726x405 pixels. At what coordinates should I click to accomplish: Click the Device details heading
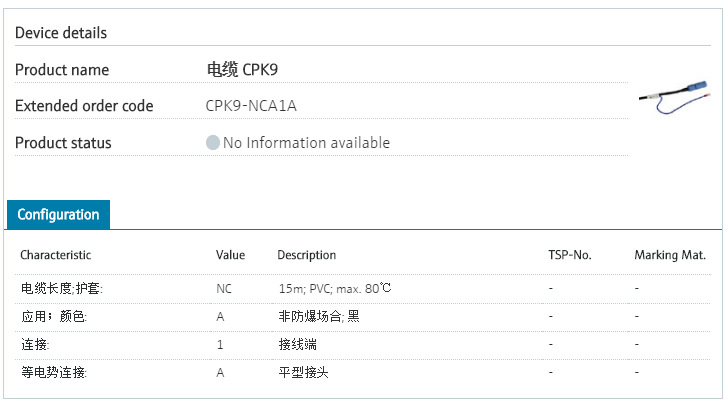[61, 33]
